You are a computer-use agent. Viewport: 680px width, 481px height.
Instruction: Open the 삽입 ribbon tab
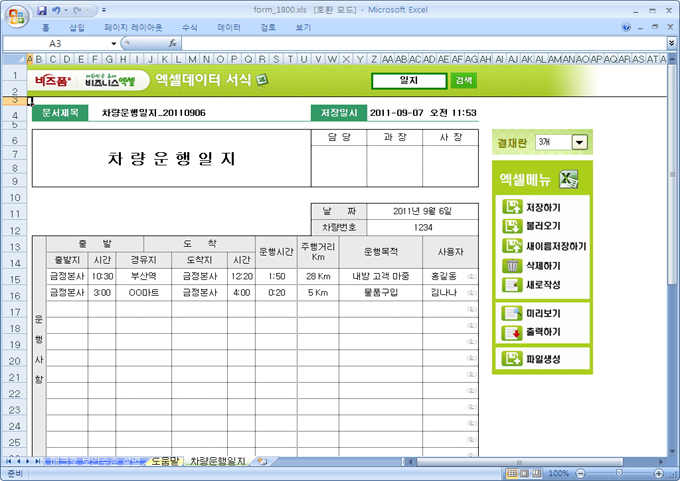tap(77, 28)
